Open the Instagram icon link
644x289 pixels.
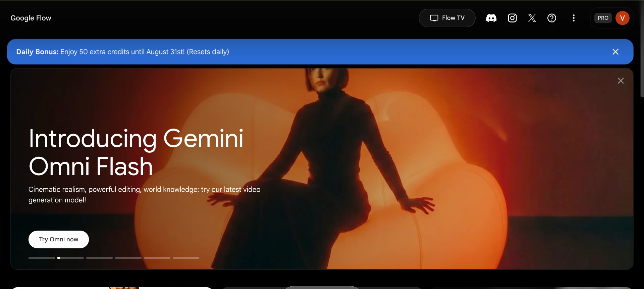[x=512, y=18]
